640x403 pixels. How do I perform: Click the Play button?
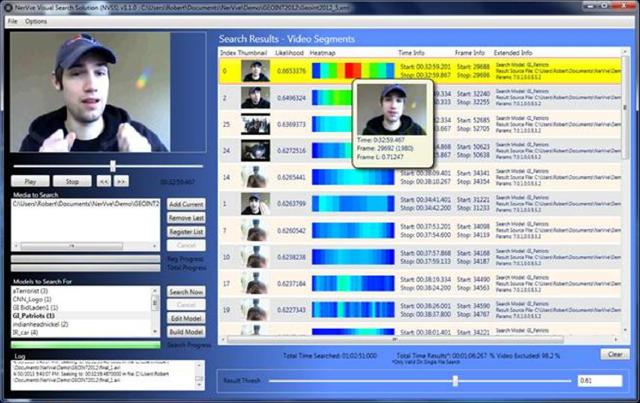pos(31,181)
